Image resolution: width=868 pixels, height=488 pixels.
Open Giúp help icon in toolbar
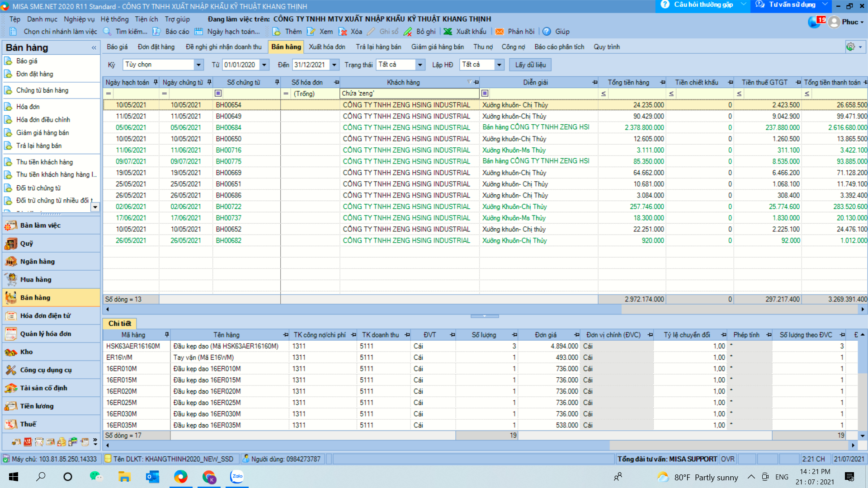547,32
